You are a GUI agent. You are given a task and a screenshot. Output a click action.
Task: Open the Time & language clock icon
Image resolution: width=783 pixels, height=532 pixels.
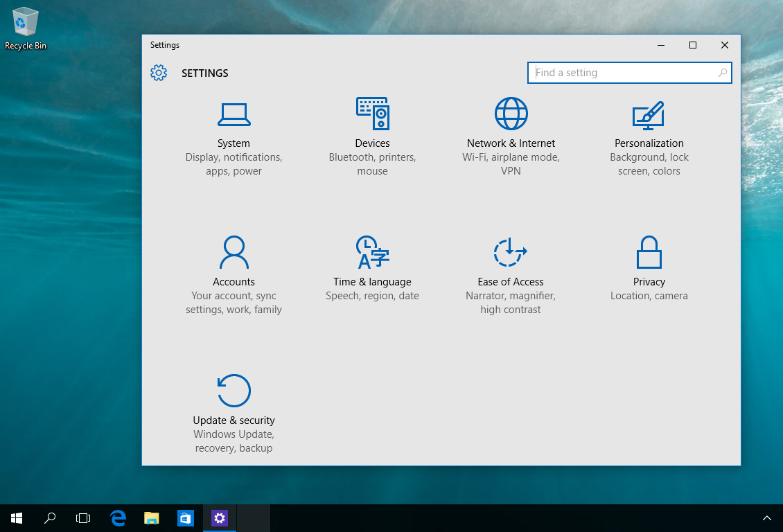(x=373, y=252)
